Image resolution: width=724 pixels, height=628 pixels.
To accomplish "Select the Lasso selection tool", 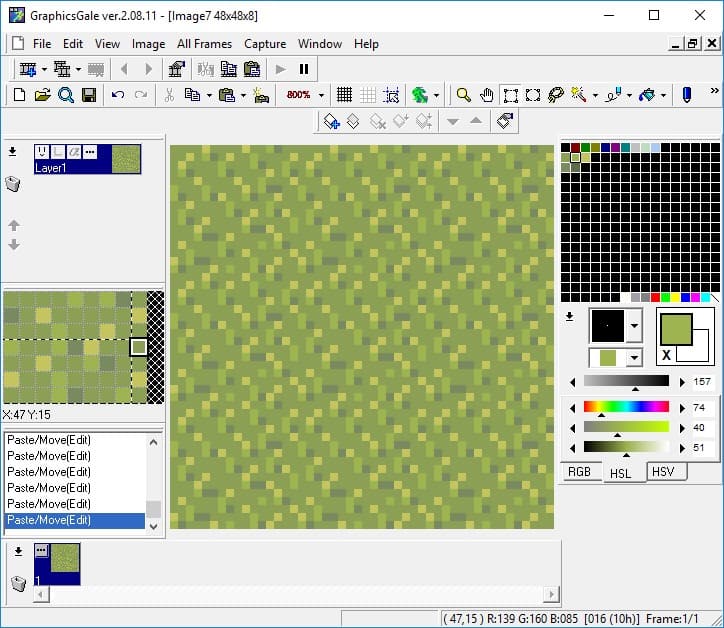I will (556, 95).
